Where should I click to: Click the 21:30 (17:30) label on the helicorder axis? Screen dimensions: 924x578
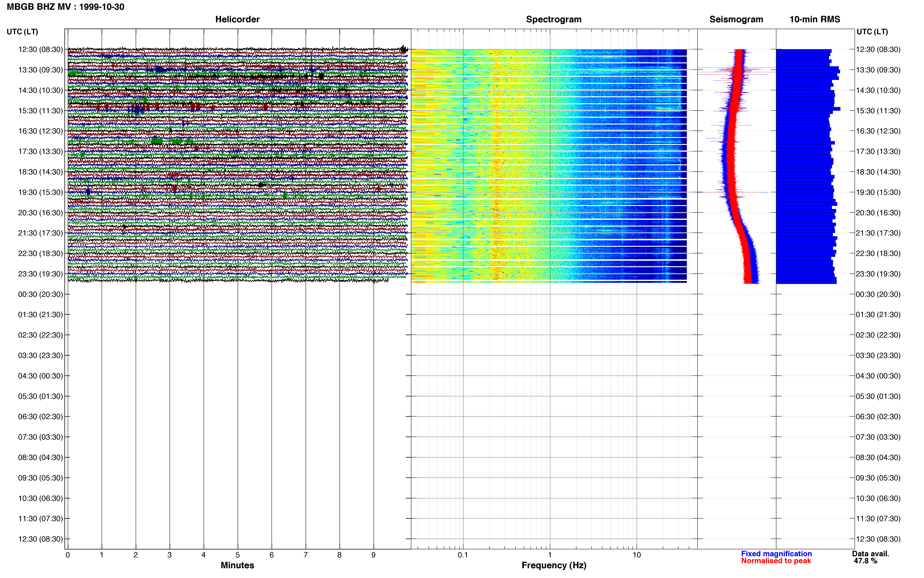pos(41,233)
